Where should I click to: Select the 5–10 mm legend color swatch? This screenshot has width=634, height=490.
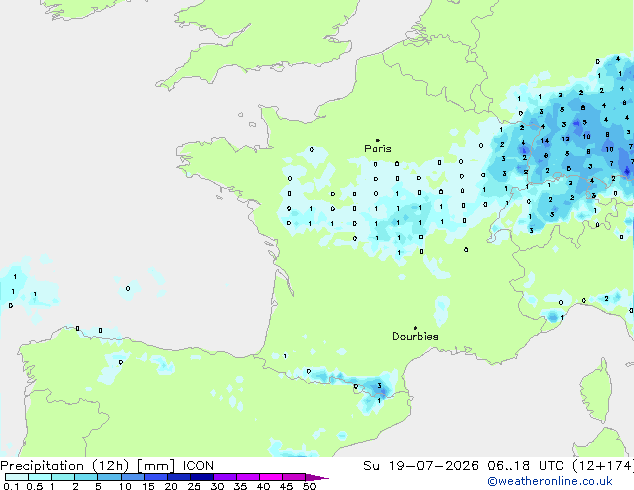[x=109, y=477]
